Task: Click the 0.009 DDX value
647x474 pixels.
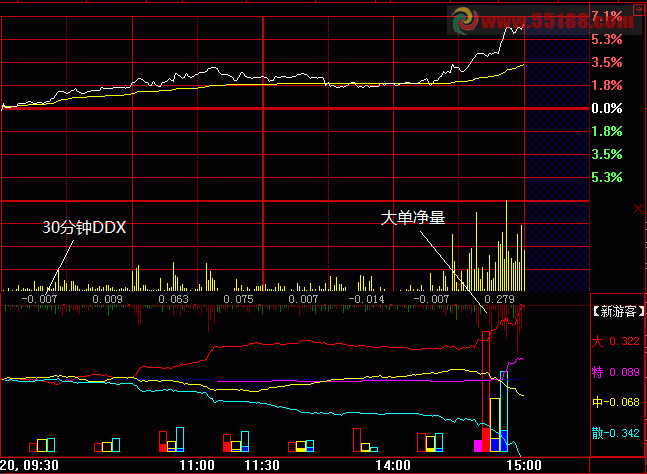Action: [x=107, y=299]
